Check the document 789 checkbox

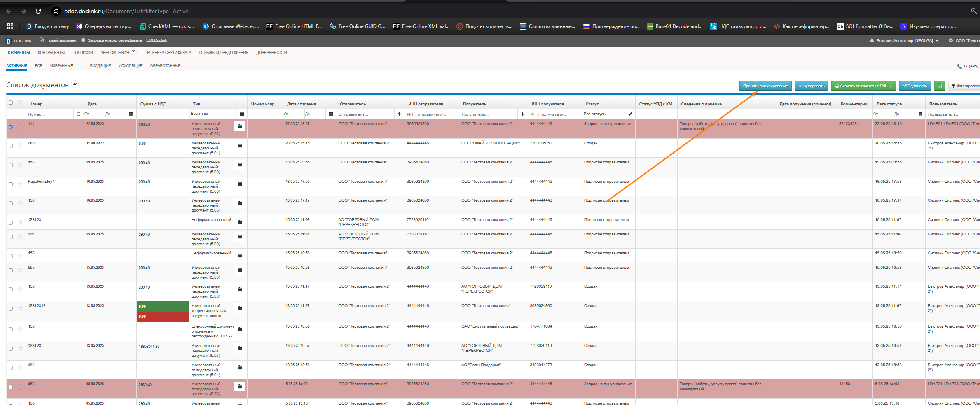(11, 146)
